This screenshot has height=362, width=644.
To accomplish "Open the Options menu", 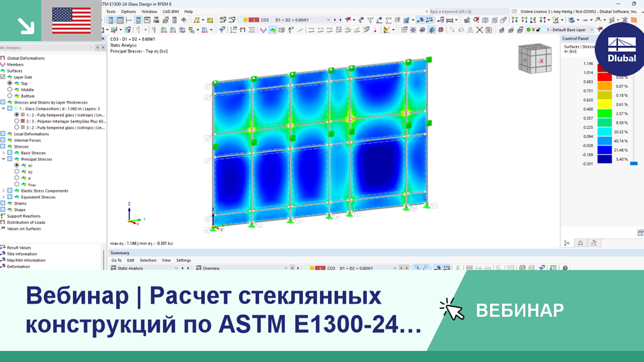I will click(128, 11).
